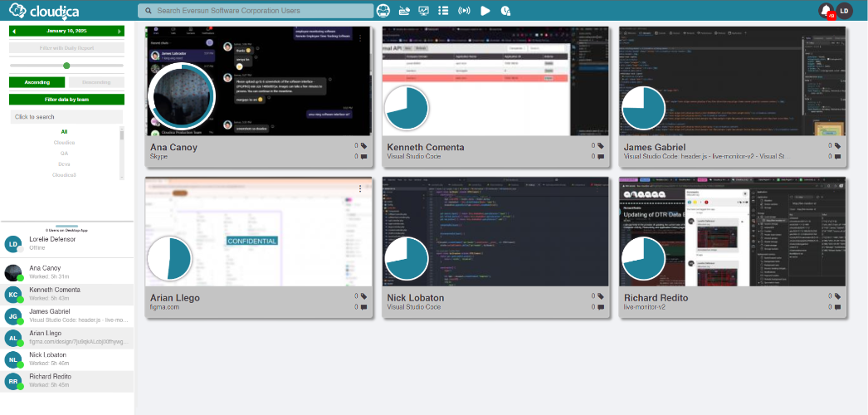Select James Gabriel in the user list

[x=67, y=315]
